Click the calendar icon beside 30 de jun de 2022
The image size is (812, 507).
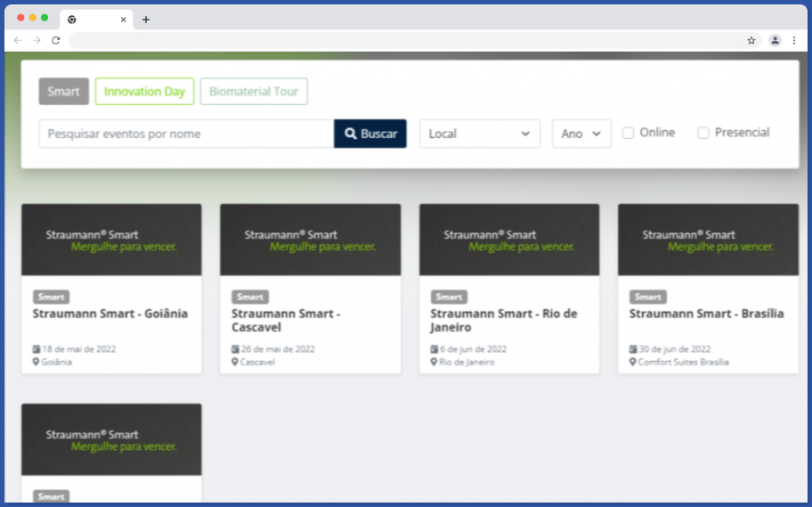(x=633, y=349)
